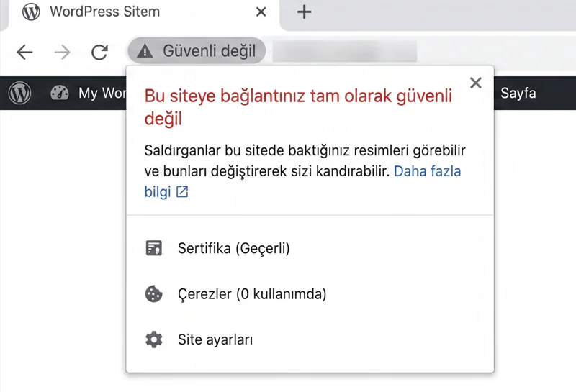This screenshot has height=392, width=576.
Task: Click the browser back arrow
Action: pos(25,52)
